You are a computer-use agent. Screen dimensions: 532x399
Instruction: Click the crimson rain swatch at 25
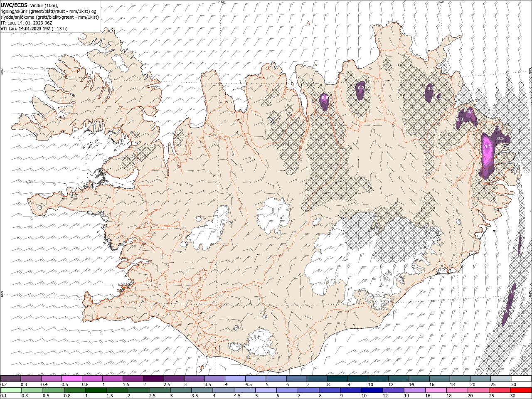click(500, 390)
